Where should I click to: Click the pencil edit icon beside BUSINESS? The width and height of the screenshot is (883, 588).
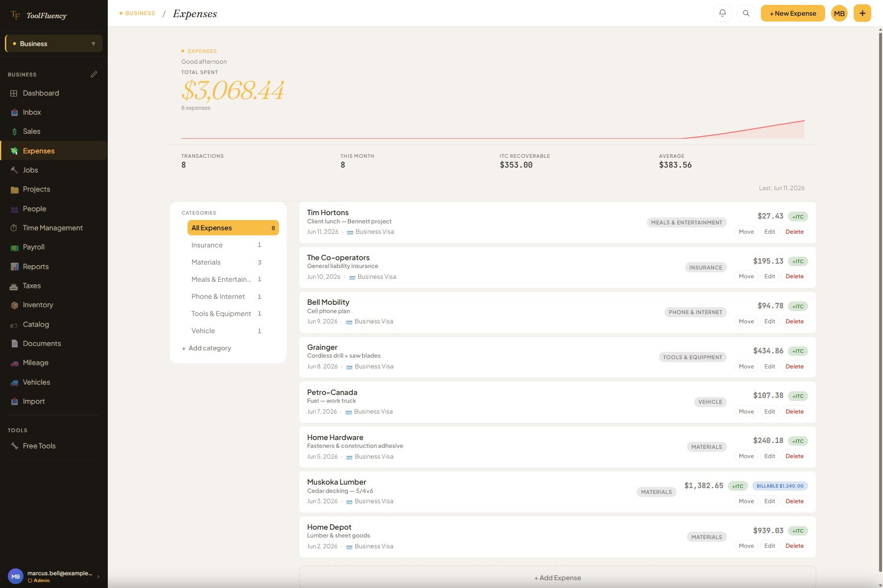point(94,74)
